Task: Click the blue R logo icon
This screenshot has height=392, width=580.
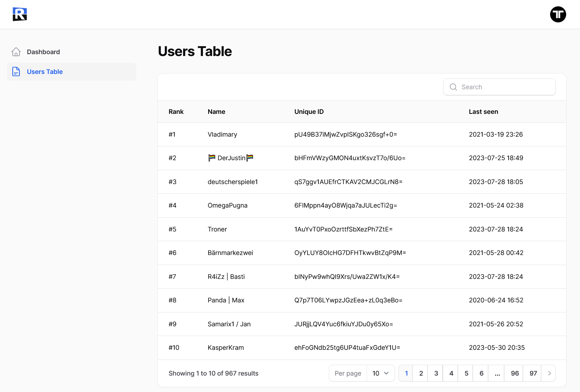Action: coord(20,14)
